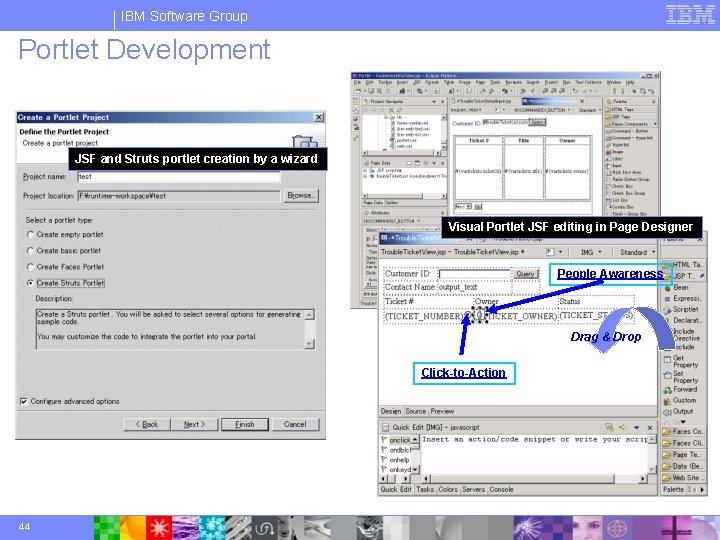Cancel the Create a Portlet Project wizard
The width and height of the screenshot is (720, 540).
tap(295, 424)
